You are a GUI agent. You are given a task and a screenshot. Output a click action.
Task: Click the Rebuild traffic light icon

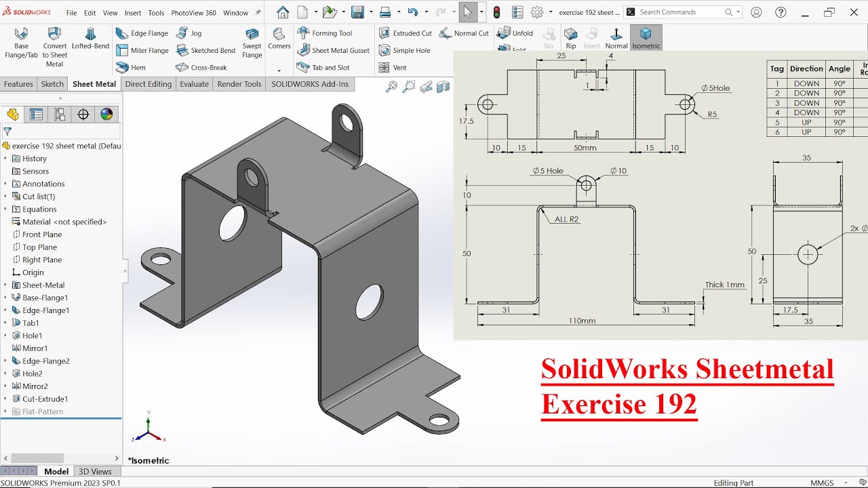496,12
